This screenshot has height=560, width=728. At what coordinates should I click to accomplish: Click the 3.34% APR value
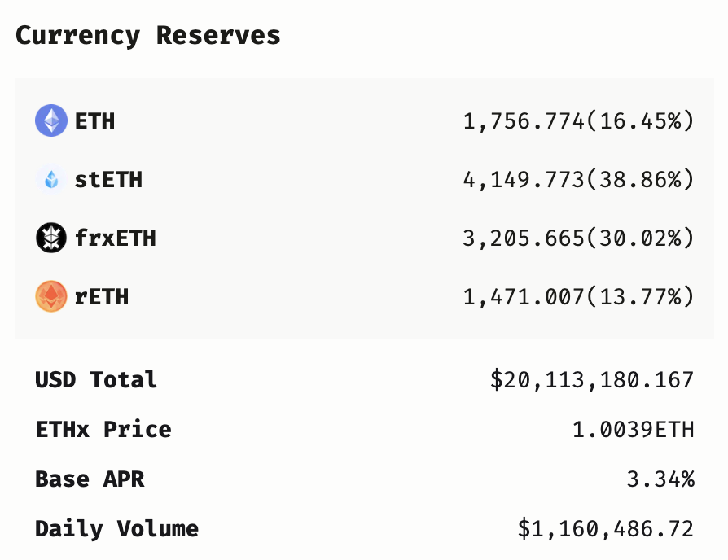[660, 479]
